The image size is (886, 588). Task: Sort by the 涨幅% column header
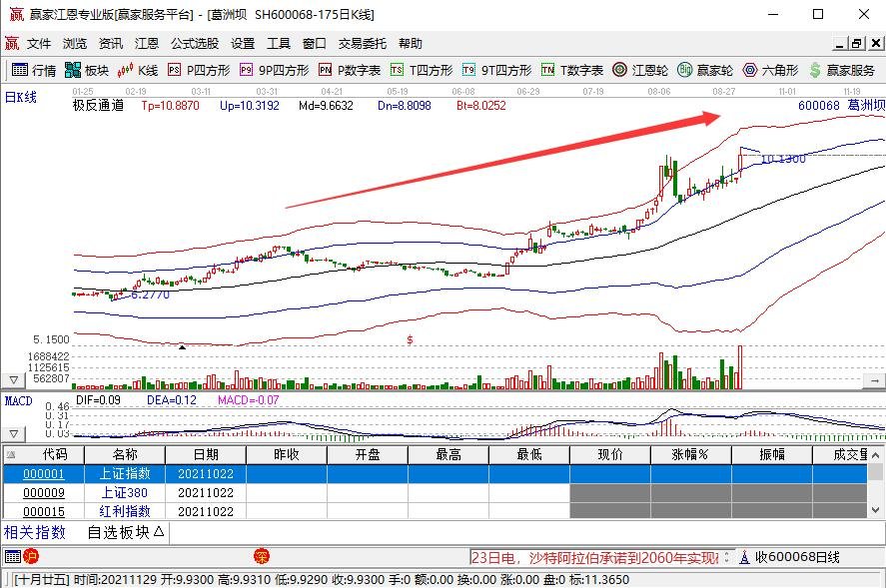click(690, 454)
